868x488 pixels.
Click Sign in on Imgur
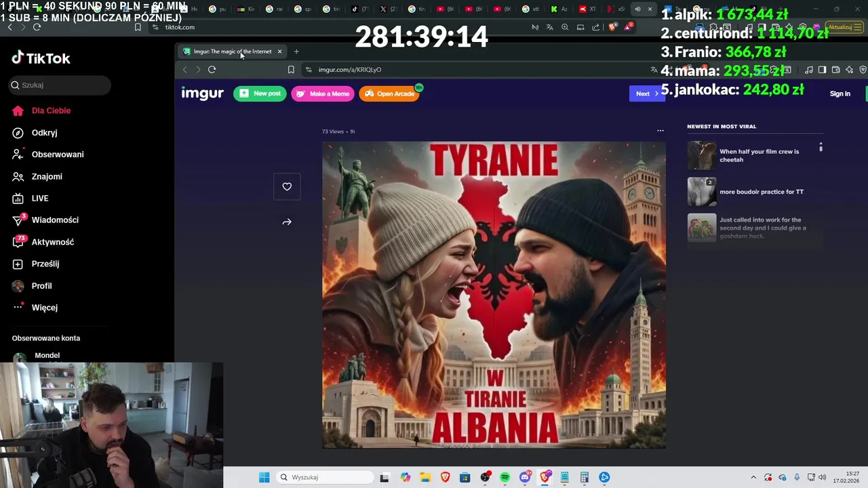(840, 94)
